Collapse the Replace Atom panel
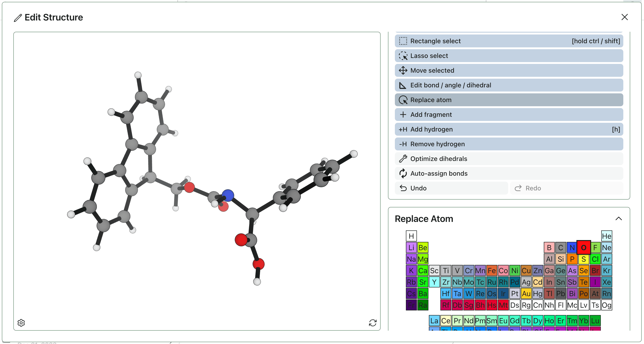This screenshot has width=644, height=344. pyautogui.click(x=618, y=219)
